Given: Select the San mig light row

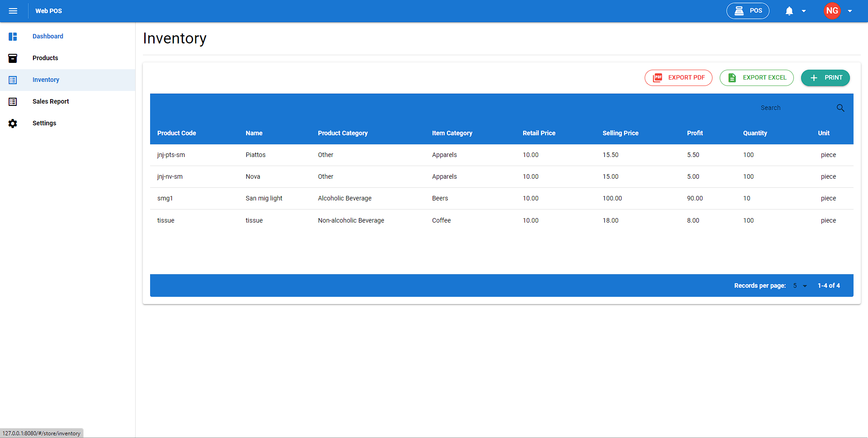Looking at the screenshot, I should coord(264,199).
